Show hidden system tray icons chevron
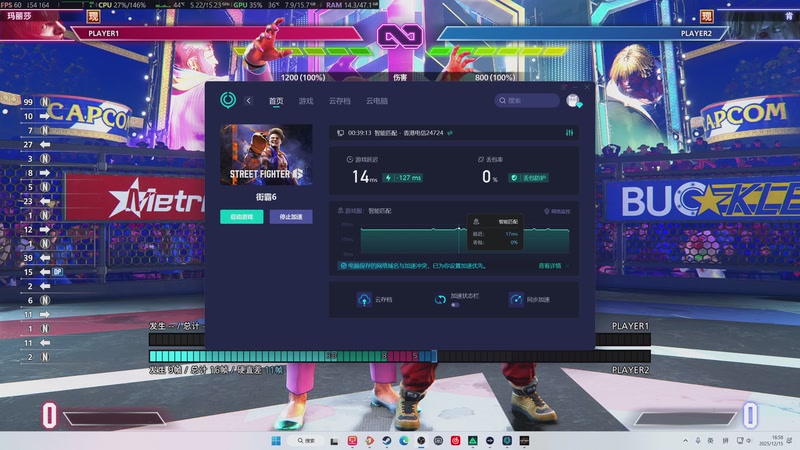The height and width of the screenshot is (450, 800). click(x=685, y=440)
